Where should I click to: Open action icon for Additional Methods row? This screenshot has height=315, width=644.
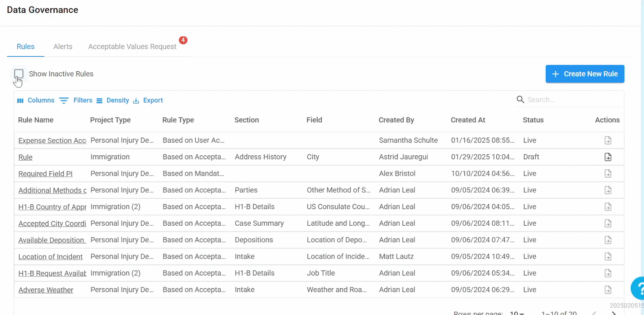pos(608,190)
